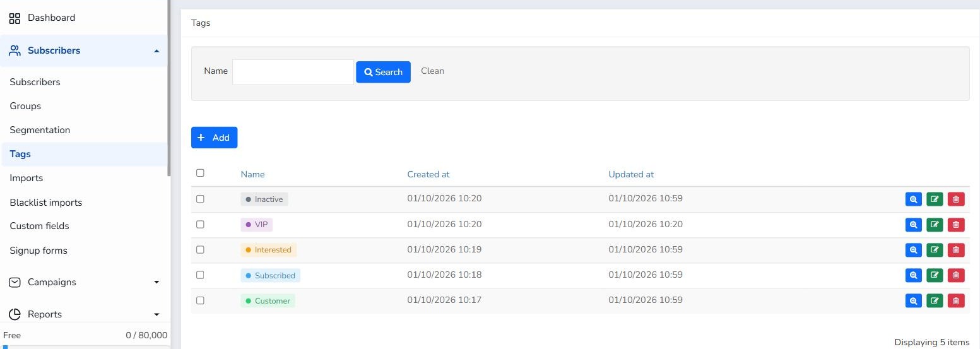Sort table by Updated at column
Image resolution: width=980 pixels, height=349 pixels.
pos(631,174)
